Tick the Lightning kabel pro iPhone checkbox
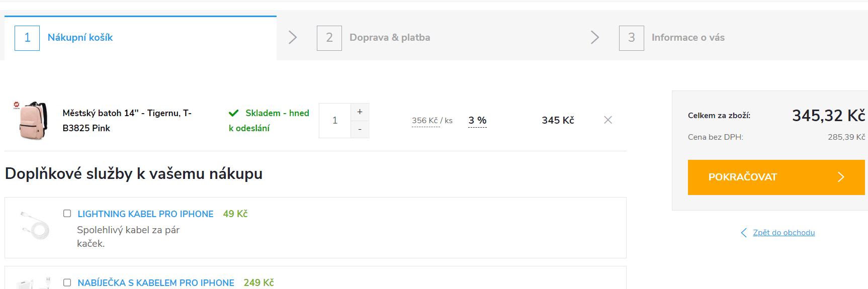The image size is (868, 289). click(x=67, y=214)
